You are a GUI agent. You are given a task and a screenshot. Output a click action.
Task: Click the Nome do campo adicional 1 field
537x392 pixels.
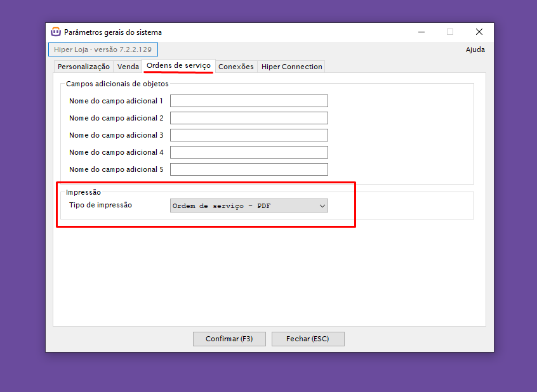[x=249, y=101]
